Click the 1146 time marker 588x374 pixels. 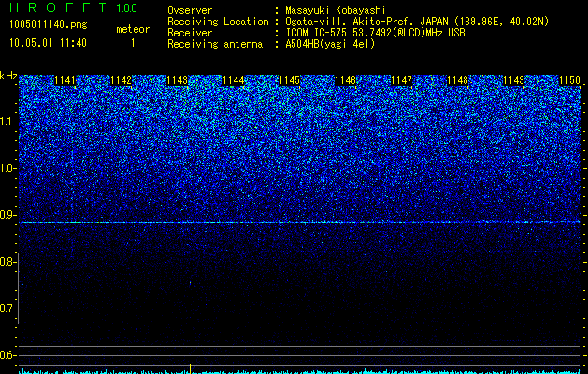[x=345, y=80]
